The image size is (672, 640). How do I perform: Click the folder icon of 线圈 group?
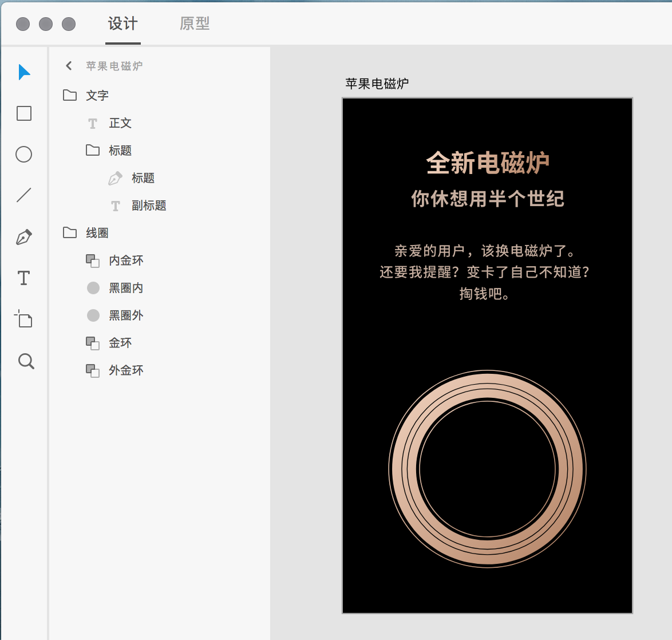[x=70, y=232]
